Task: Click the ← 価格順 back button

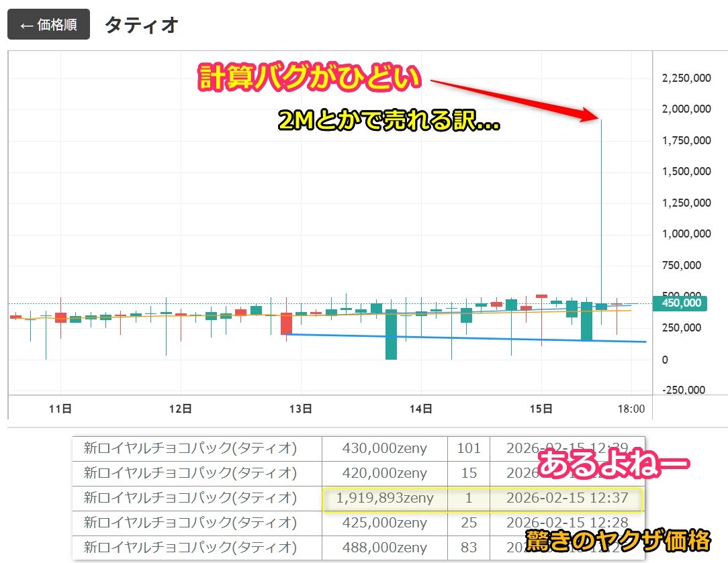Action: tap(48, 25)
